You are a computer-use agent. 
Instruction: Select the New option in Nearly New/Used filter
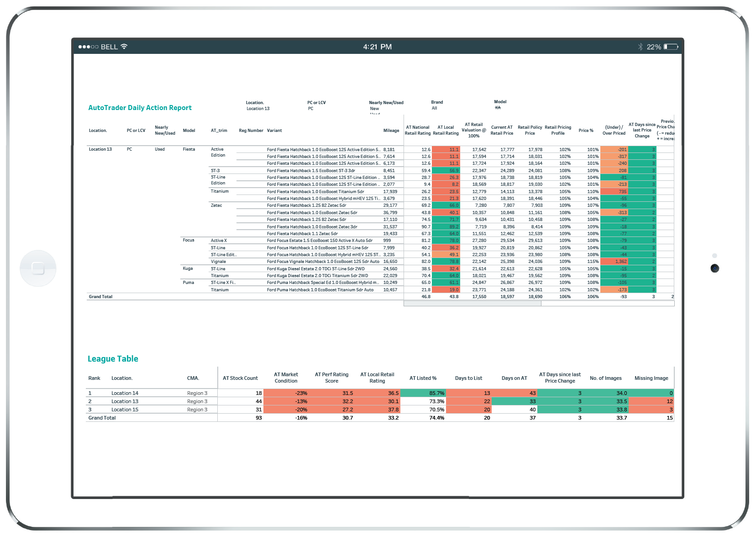click(x=374, y=109)
